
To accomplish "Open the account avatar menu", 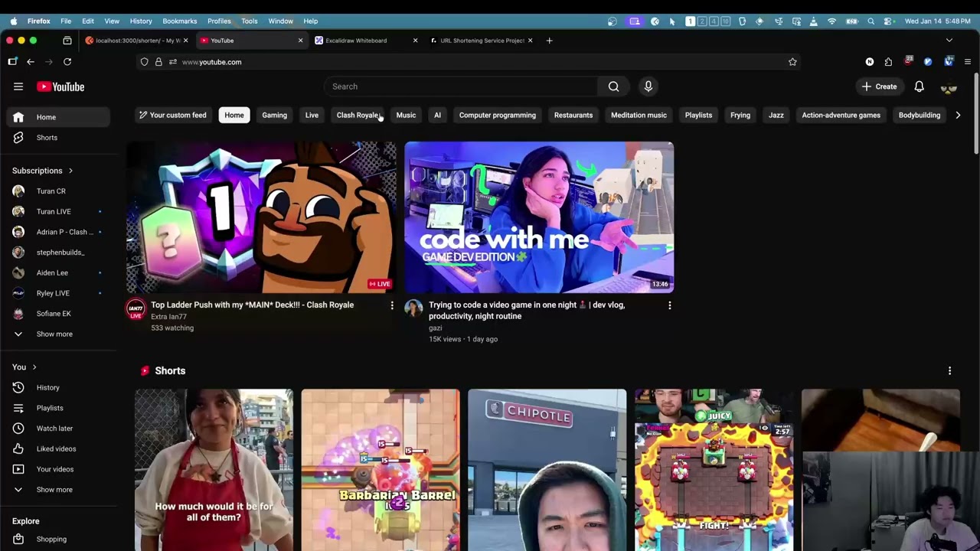I will [x=949, y=86].
